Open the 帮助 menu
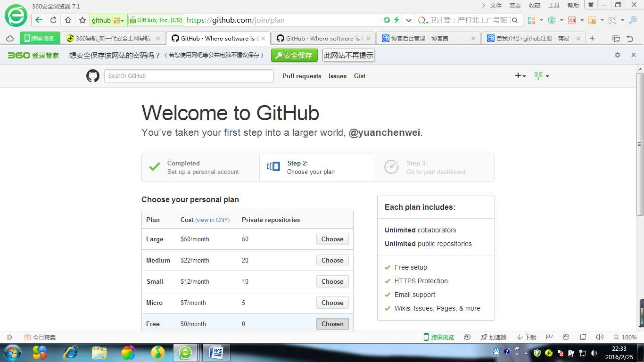The image size is (644, 362). pos(573,6)
